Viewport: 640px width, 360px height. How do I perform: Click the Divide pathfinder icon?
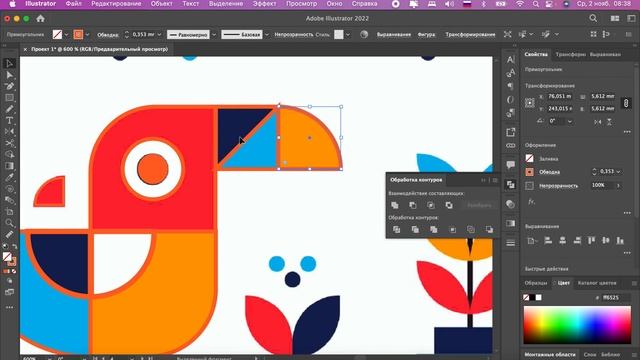pyautogui.click(x=396, y=230)
